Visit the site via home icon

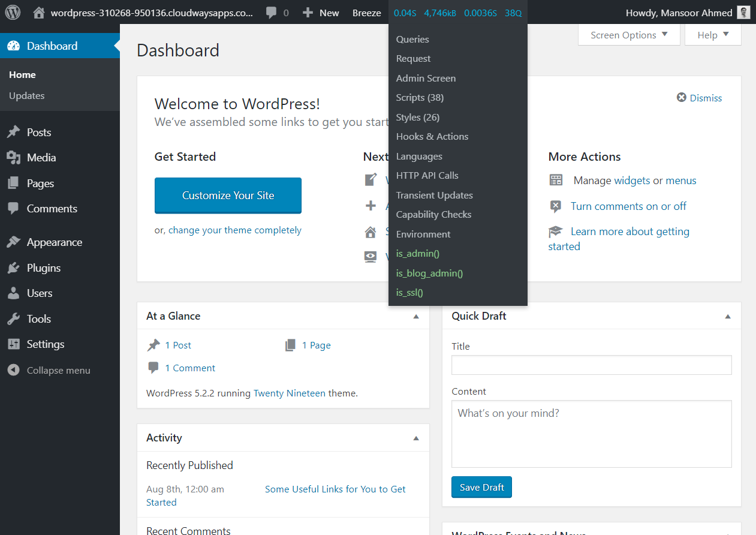pyautogui.click(x=39, y=13)
